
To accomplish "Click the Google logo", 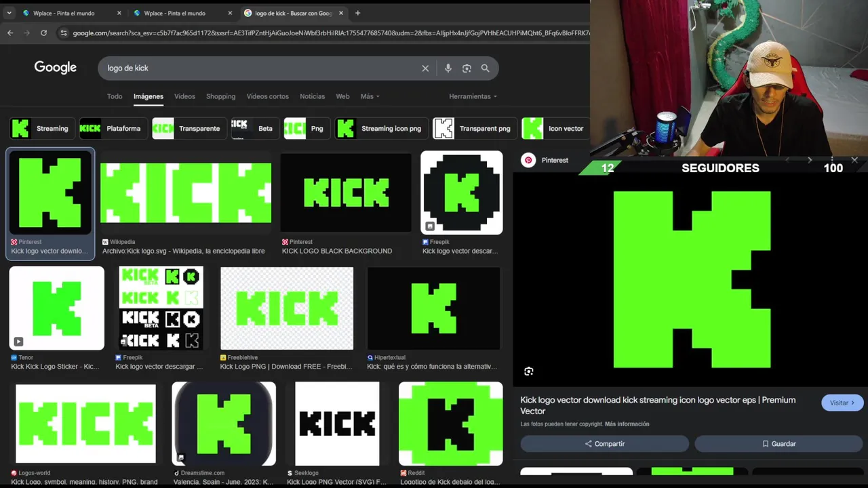I will click(x=56, y=68).
